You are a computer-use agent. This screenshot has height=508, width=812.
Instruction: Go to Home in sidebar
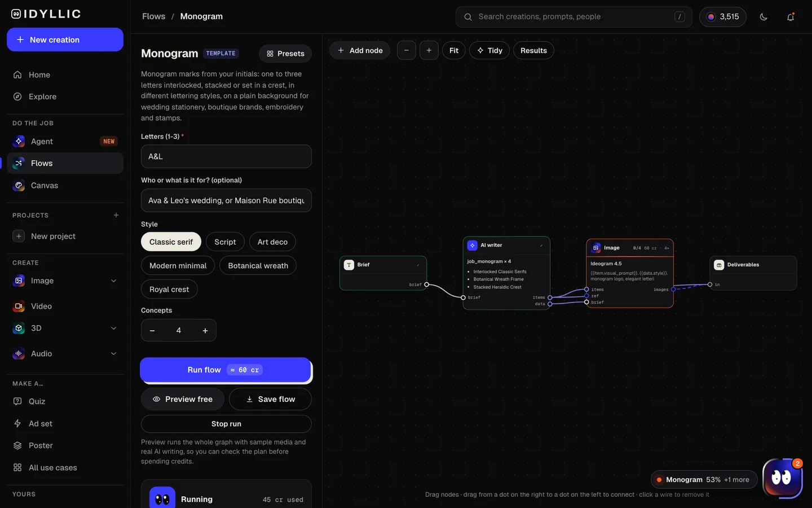tap(65, 75)
